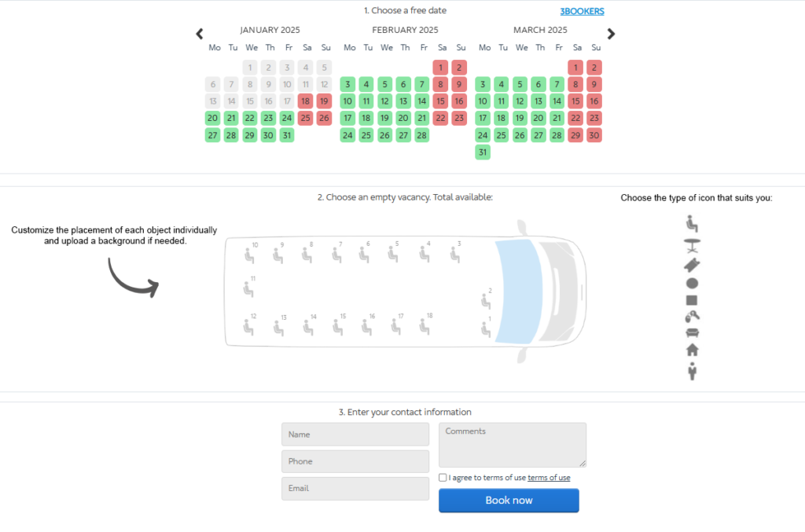Choose the seated person icon type
Image resolution: width=805 pixels, height=532 pixels.
[692, 224]
